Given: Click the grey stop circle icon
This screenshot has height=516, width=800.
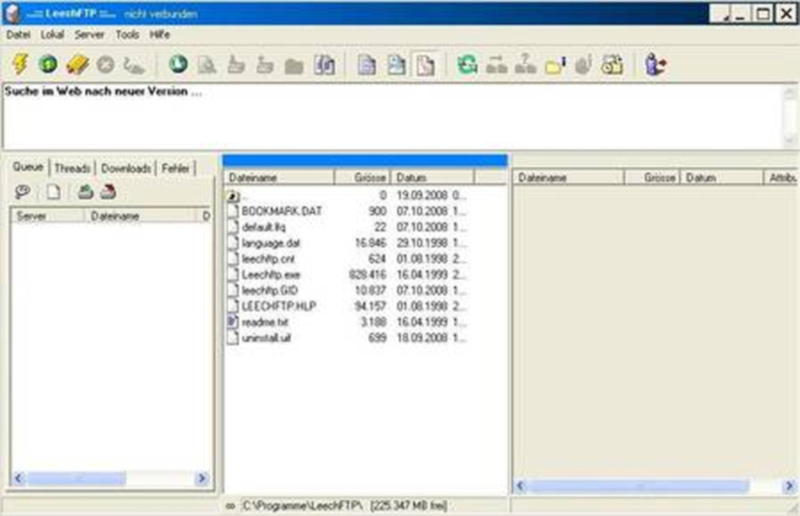Looking at the screenshot, I should [x=106, y=65].
